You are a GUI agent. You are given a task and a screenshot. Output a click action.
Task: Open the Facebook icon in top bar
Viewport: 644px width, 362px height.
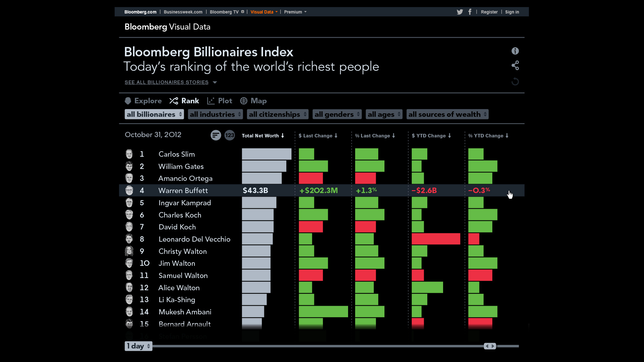470,12
